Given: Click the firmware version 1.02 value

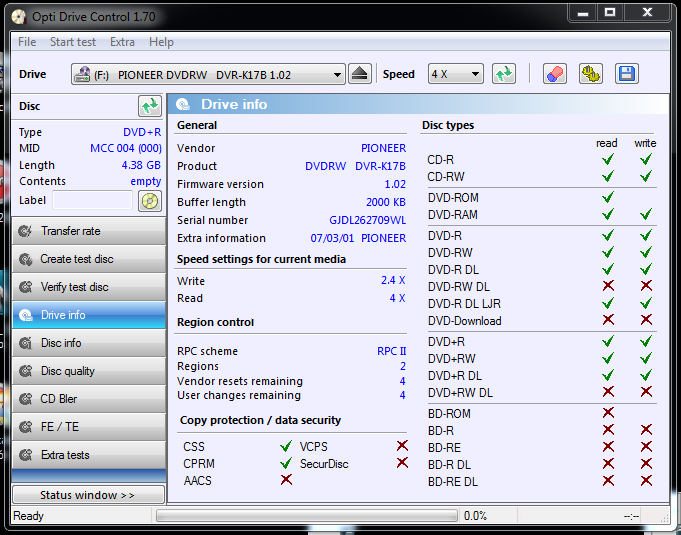Looking at the screenshot, I should tap(395, 184).
